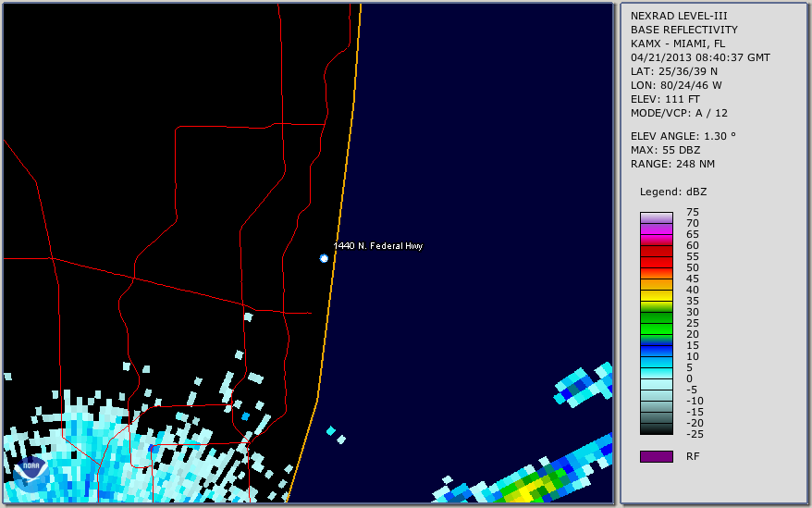Click the 30 value on the legend
The width and height of the screenshot is (812, 508).
693,312
